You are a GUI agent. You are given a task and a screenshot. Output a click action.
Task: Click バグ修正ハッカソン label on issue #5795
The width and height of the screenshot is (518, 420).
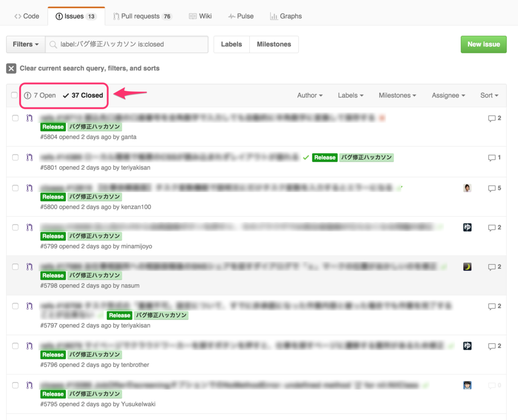(95, 394)
